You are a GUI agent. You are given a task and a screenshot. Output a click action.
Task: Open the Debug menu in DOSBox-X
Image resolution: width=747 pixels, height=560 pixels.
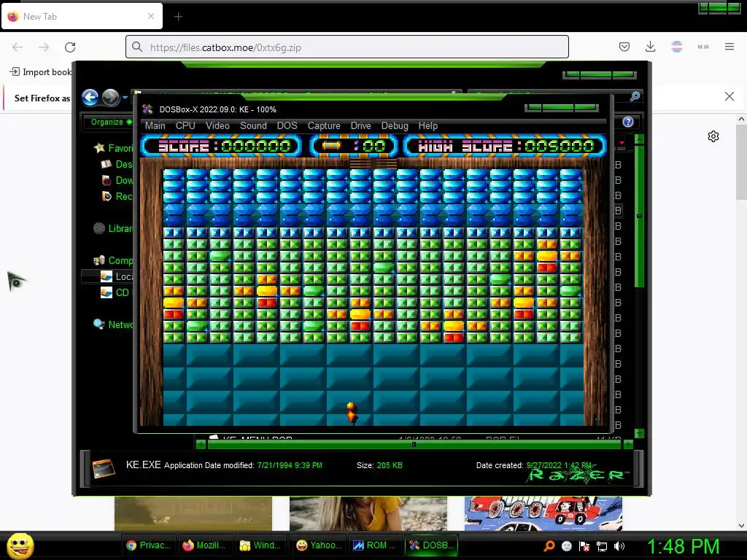coord(395,125)
